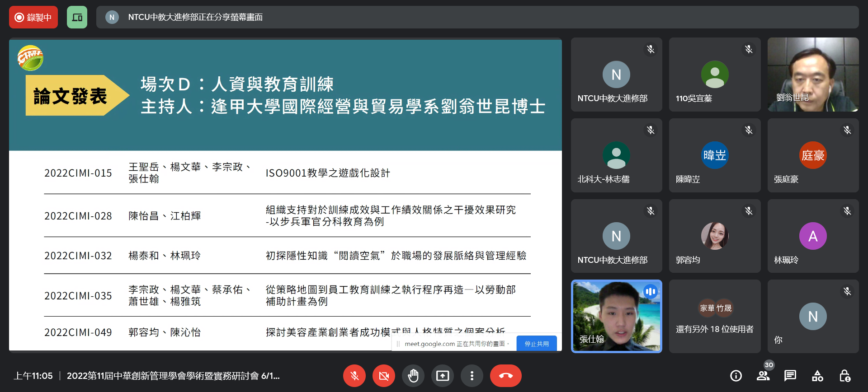Click the 錄製中 recording indicator
This screenshot has height=392, width=868.
(33, 17)
